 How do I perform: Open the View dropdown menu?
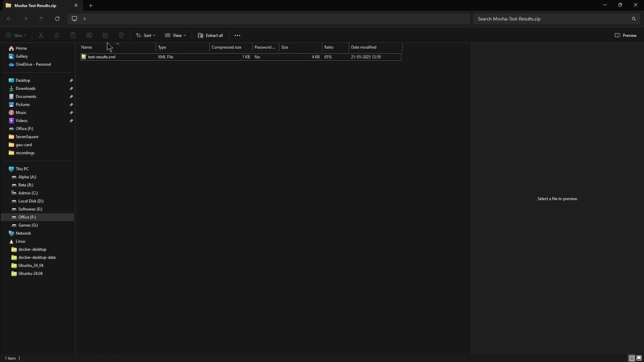(175, 35)
